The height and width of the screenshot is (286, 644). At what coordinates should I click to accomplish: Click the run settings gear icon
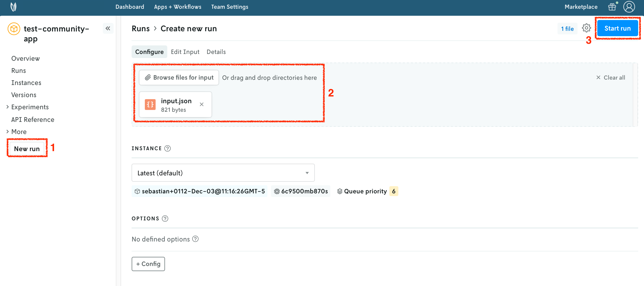[586, 28]
